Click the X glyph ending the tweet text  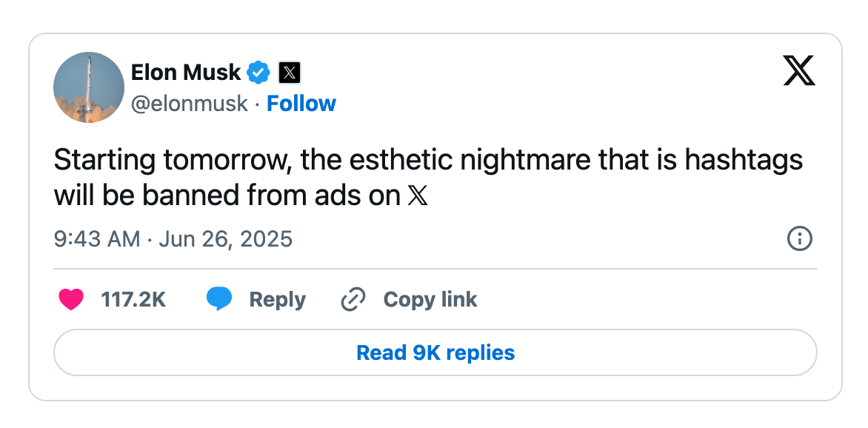pyautogui.click(x=418, y=195)
